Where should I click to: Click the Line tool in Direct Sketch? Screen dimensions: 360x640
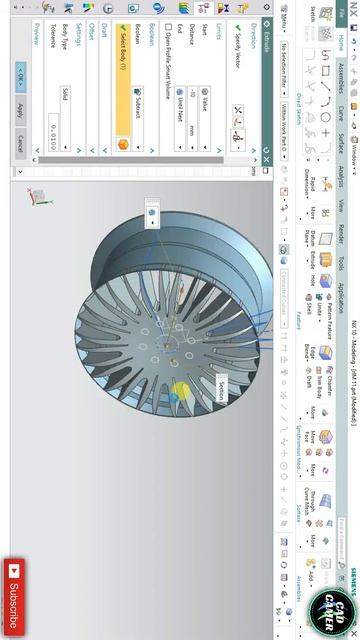325,86
